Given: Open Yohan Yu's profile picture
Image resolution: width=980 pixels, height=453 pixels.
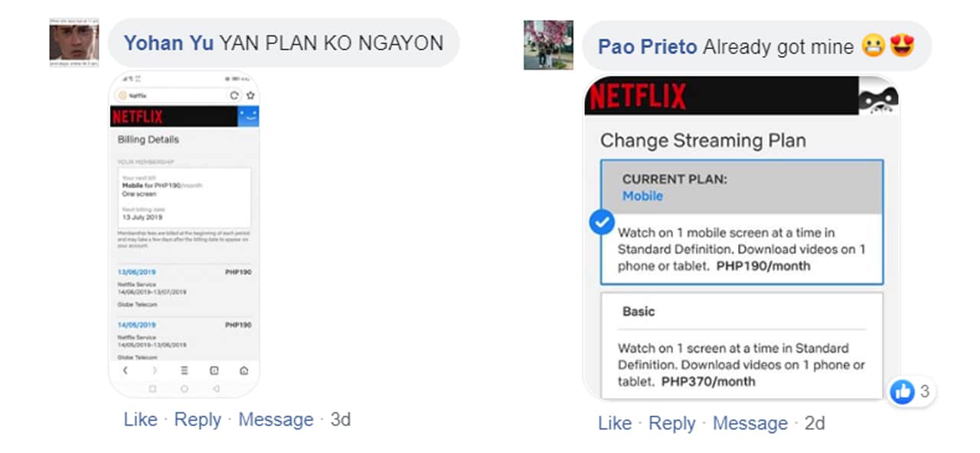Looking at the screenshot, I should click(x=74, y=43).
